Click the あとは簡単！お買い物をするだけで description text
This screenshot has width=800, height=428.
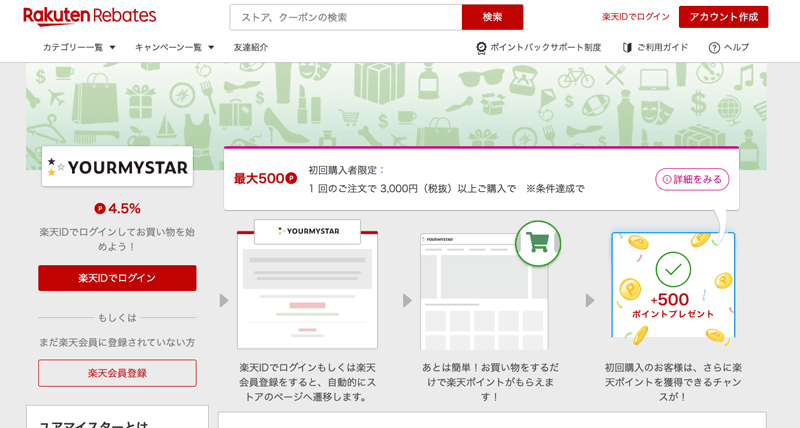pyautogui.click(x=490, y=382)
